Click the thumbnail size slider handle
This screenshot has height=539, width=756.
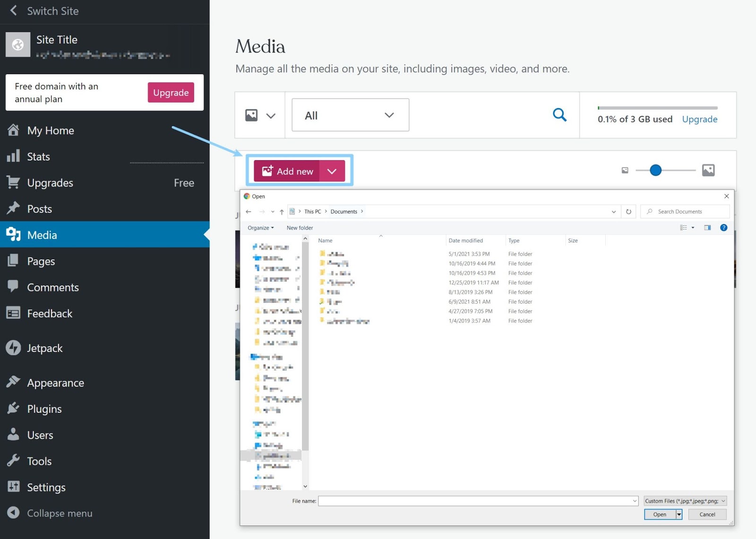point(655,170)
